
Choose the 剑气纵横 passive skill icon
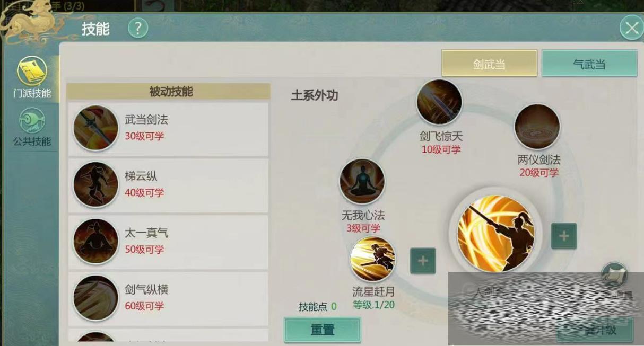pyautogui.click(x=96, y=298)
